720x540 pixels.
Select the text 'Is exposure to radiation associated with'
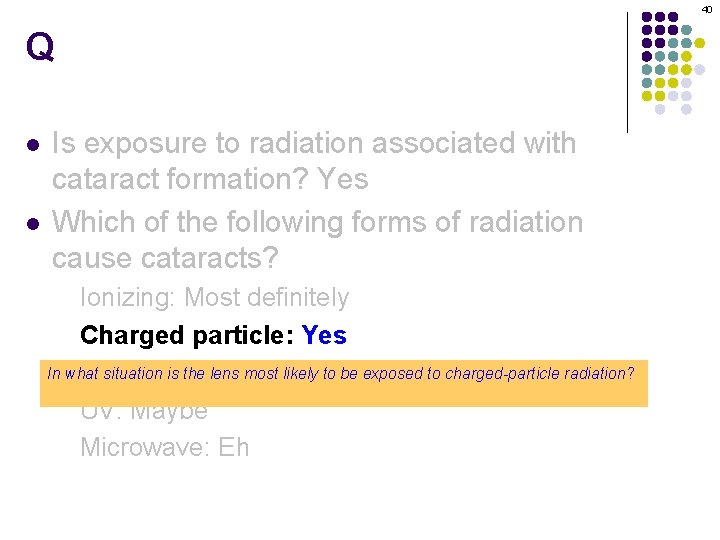[314, 143]
